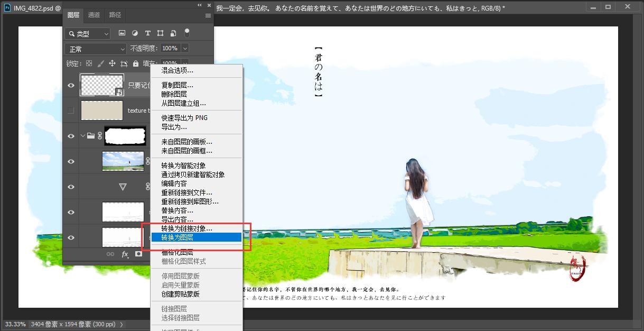Click the pixel layer filter icon
Screen dimensions: 644x331
point(122,33)
